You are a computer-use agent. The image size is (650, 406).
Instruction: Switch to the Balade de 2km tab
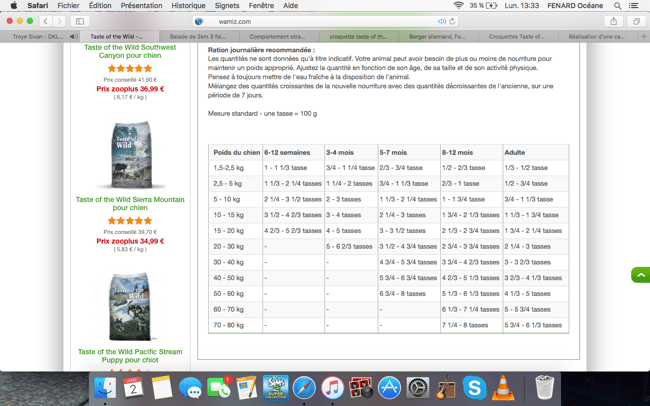(198, 36)
